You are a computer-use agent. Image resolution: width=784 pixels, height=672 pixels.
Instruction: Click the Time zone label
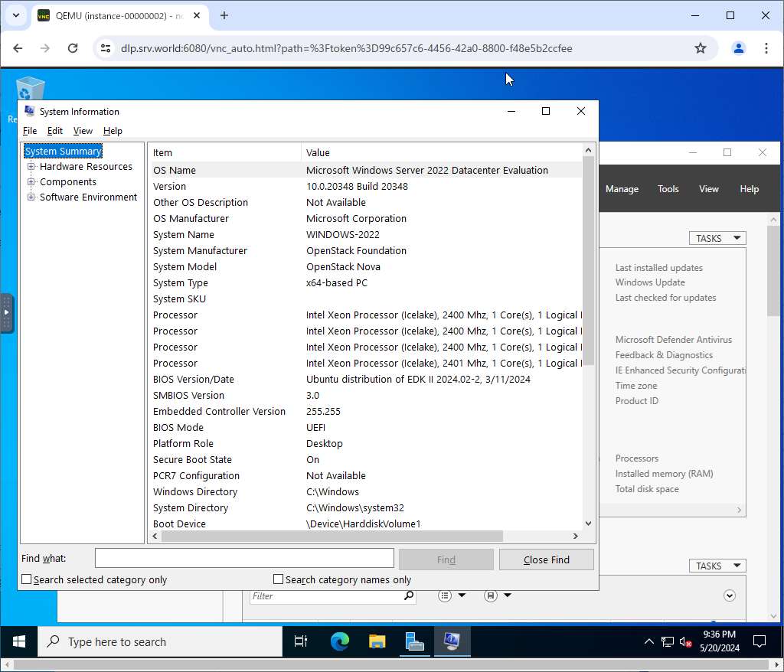tap(636, 386)
